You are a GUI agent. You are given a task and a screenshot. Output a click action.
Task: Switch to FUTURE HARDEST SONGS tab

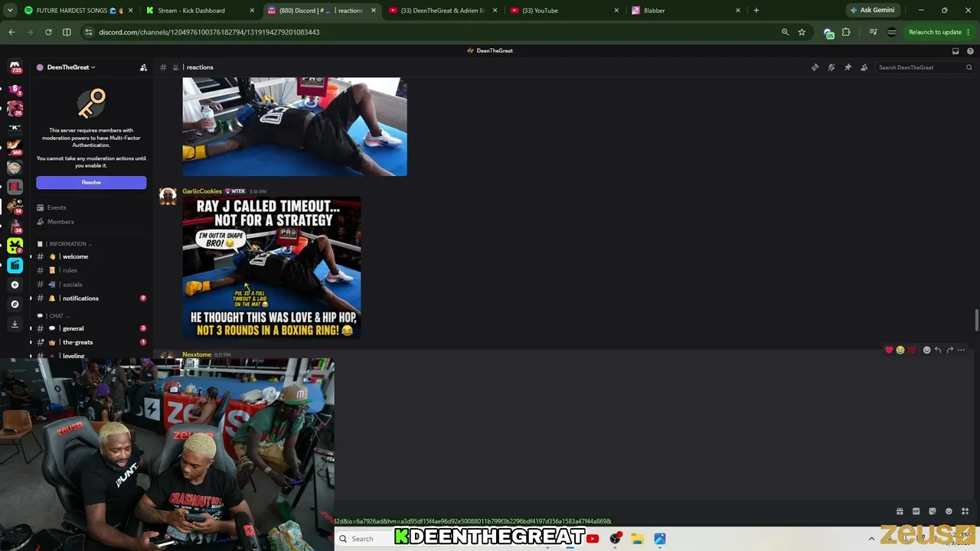tap(77, 11)
